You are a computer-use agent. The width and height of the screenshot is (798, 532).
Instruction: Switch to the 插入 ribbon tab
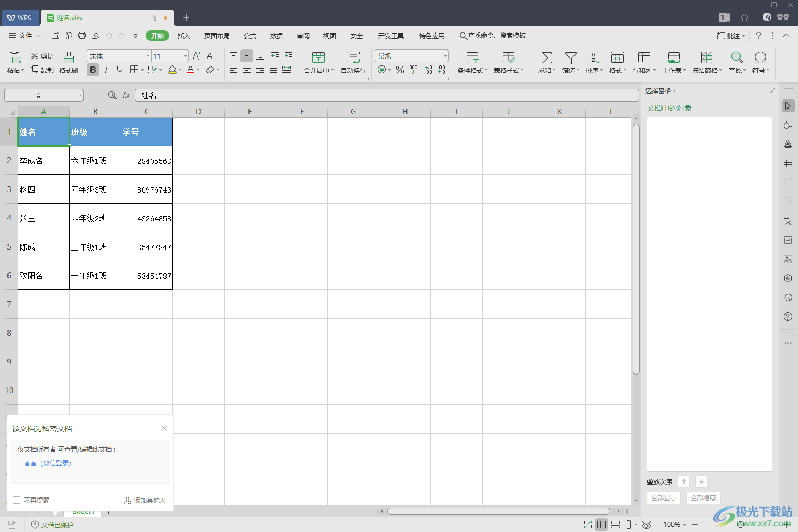point(184,36)
